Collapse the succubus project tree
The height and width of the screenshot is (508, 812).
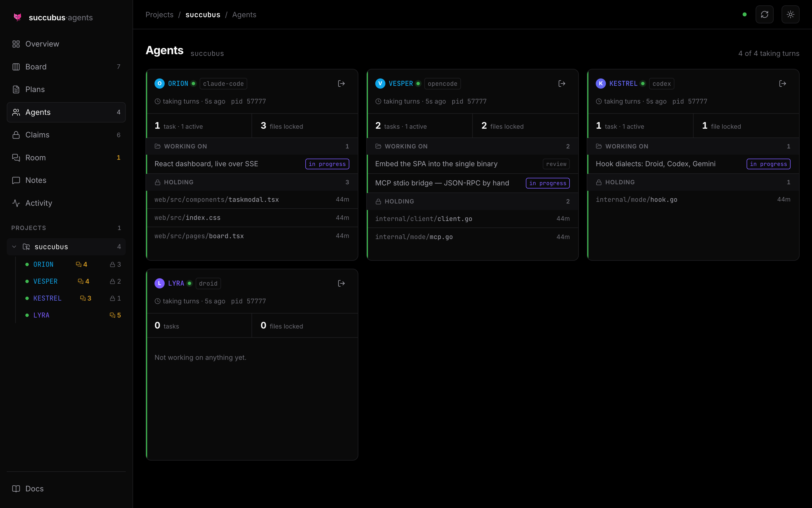(14, 247)
